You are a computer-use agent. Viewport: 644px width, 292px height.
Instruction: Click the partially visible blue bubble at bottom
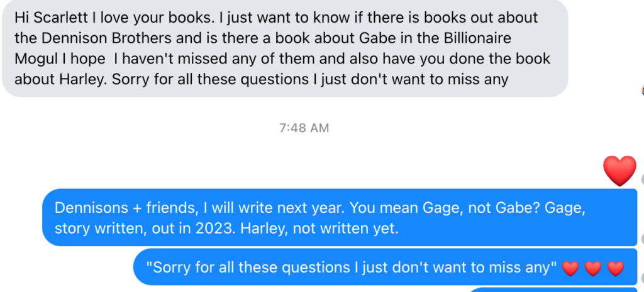(553, 289)
